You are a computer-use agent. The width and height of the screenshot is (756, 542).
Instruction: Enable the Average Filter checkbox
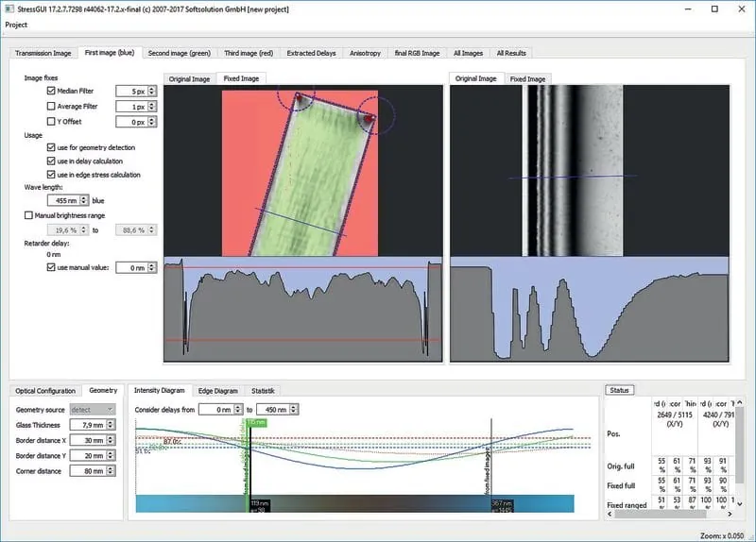click(51, 107)
